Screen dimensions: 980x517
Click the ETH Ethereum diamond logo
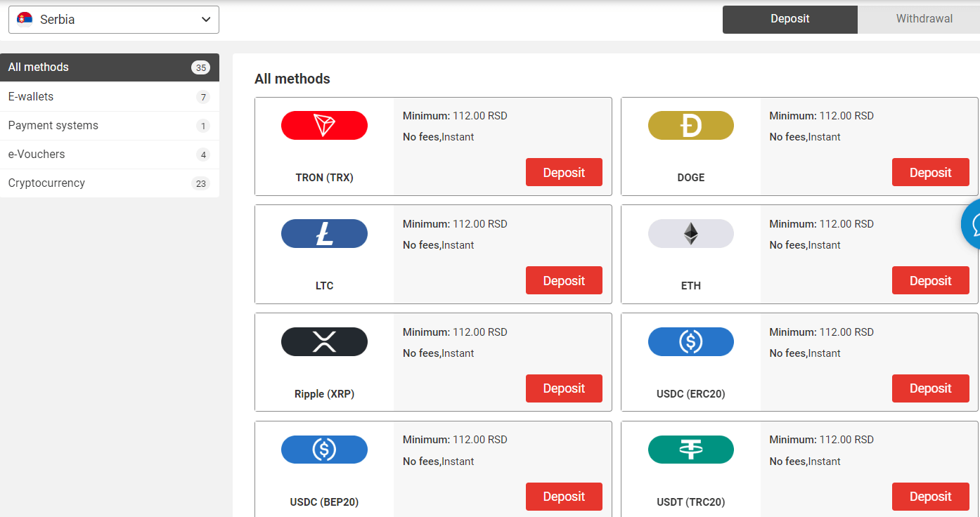pyautogui.click(x=690, y=233)
